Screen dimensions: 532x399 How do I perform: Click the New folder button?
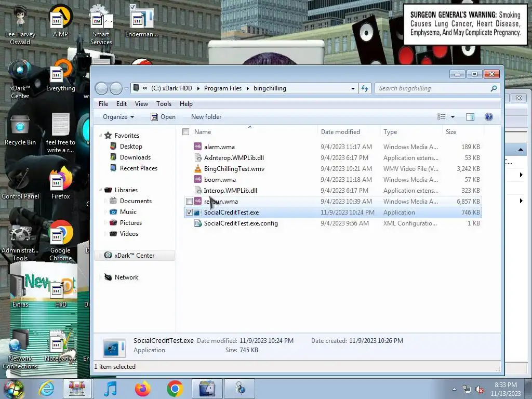coord(206,117)
